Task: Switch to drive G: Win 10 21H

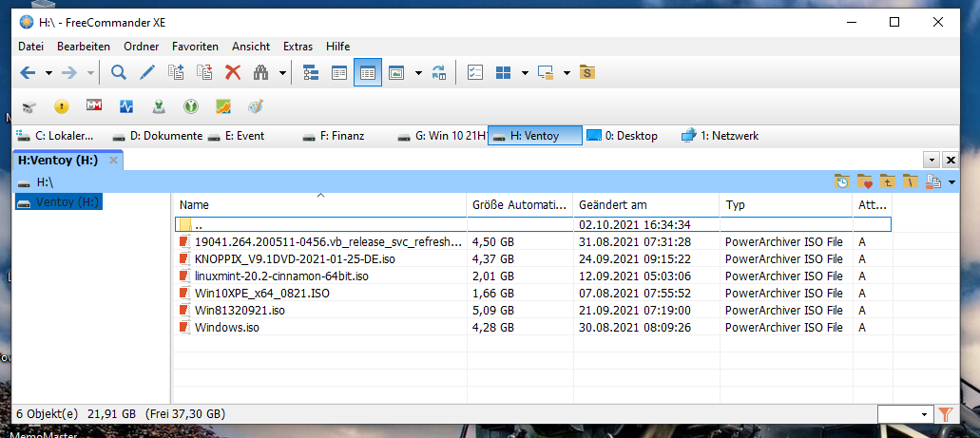Action: 441,136
